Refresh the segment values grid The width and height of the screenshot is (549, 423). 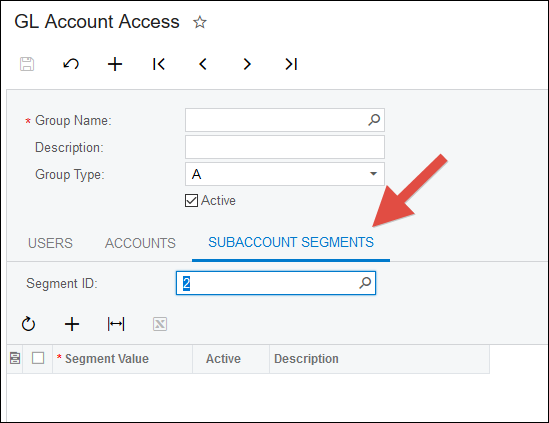click(28, 324)
